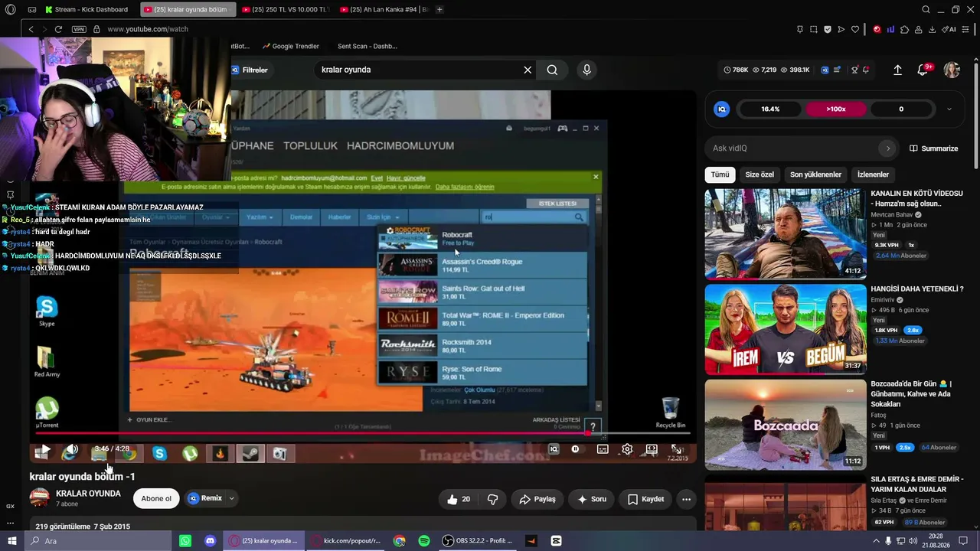The width and height of the screenshot is (980, 551).
Task: Open WhatsApp from the taskbar
Action: (185, 541)
